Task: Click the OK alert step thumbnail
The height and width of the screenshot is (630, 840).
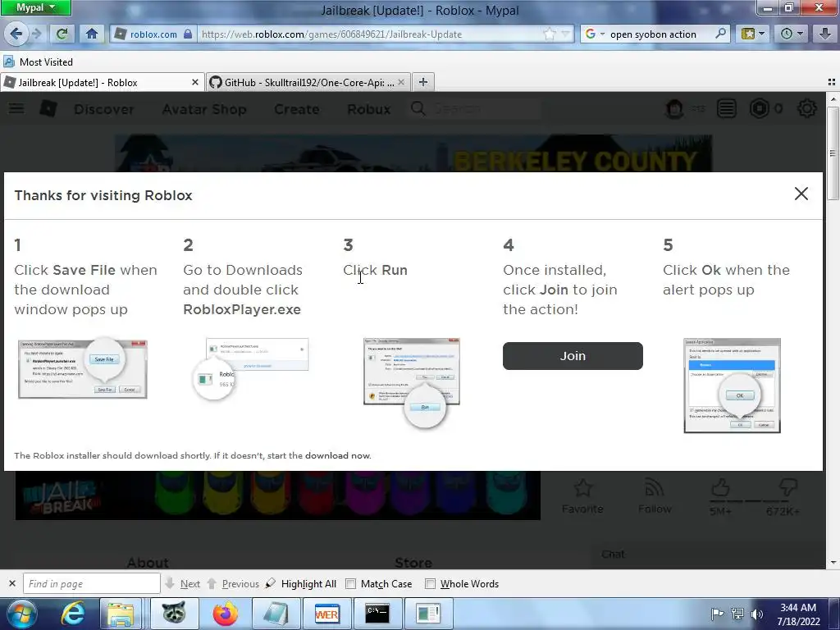Action: [x=732, y=386]
